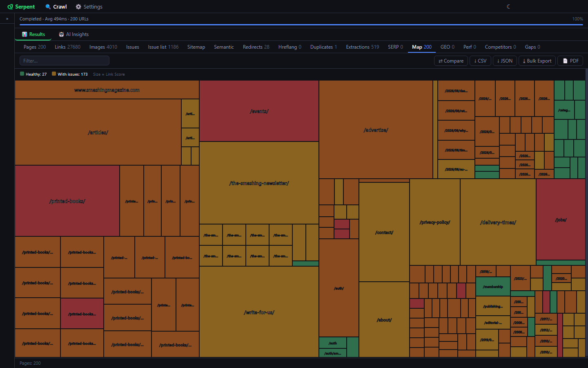Open the Hreflang tab
This screenshot has width=588, height=368.
[290, 47]
